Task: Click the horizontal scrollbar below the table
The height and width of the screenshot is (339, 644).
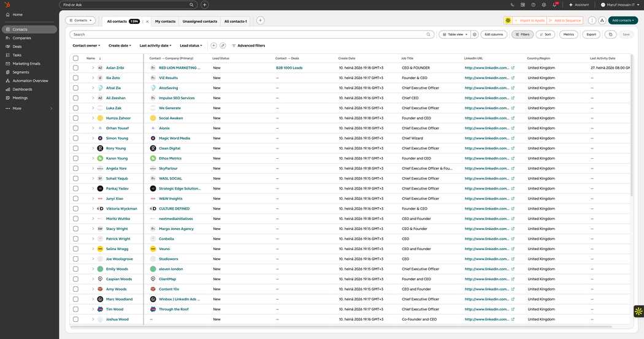Action: pos(341,327)
